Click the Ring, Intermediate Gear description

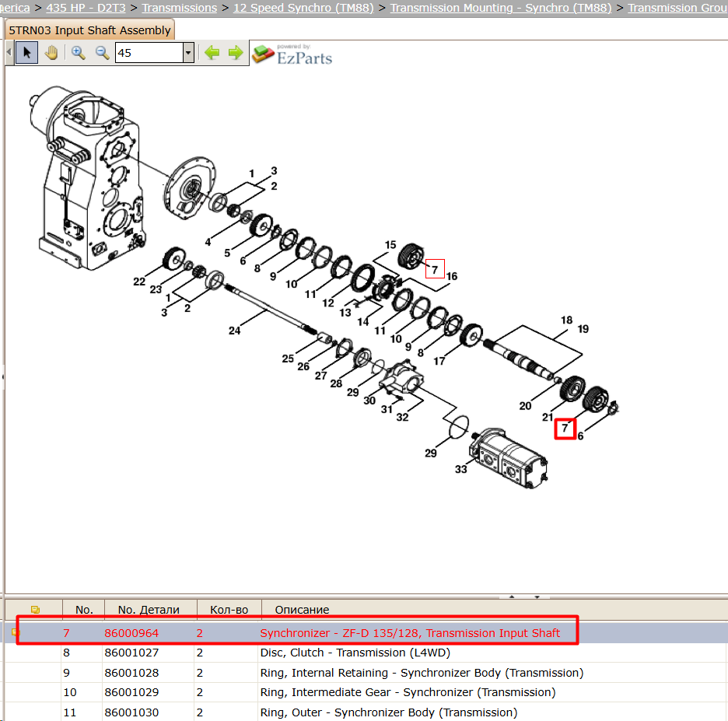(408, 692)
